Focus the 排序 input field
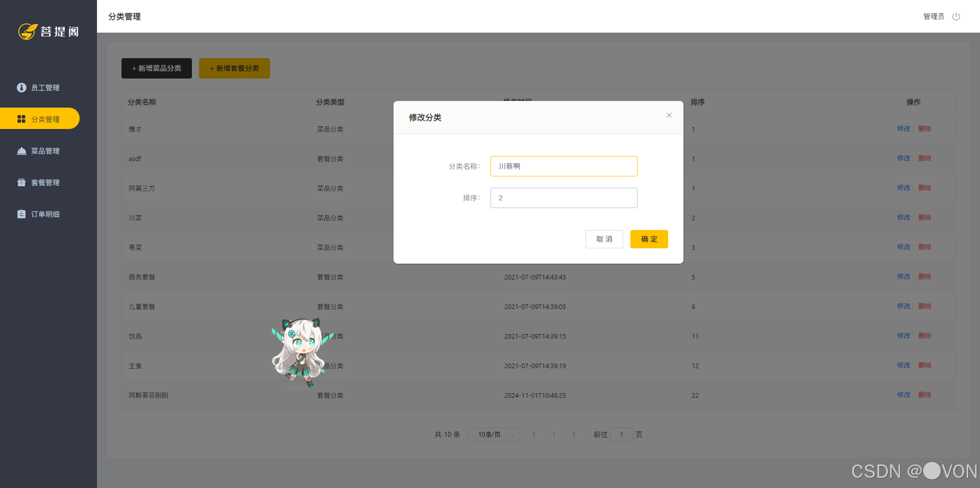The height and width of the screenshot is (488, 980). pyautogui.click(x=563, y=198)
